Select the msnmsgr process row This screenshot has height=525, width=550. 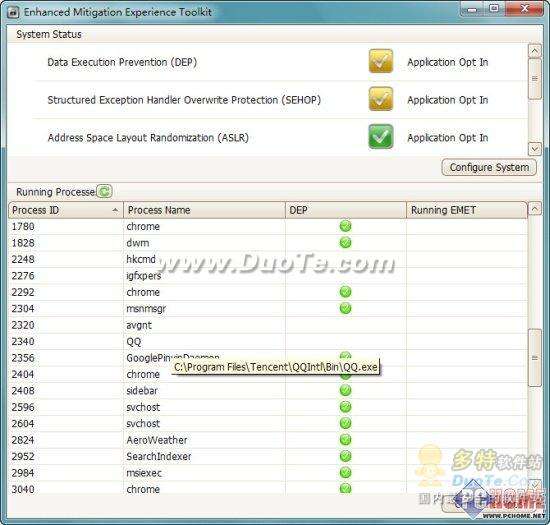(268, 308)
